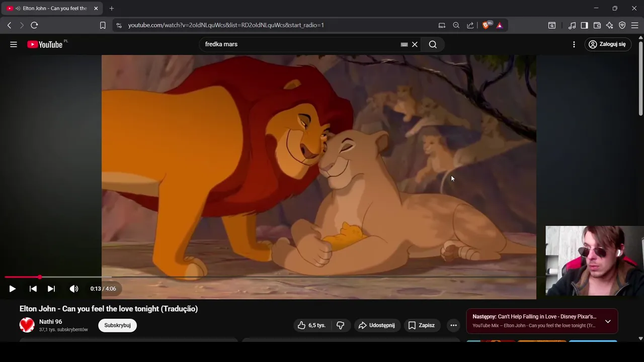Bookmark this page with the bookmark icon
The image size is (644, 362).
[103, 25]
